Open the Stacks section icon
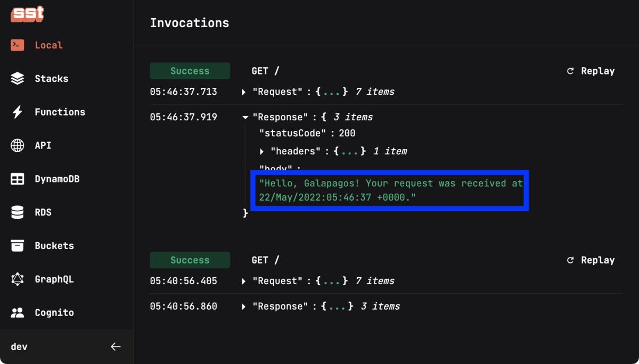Screen dimensions: 639x364 pos(17,78)
